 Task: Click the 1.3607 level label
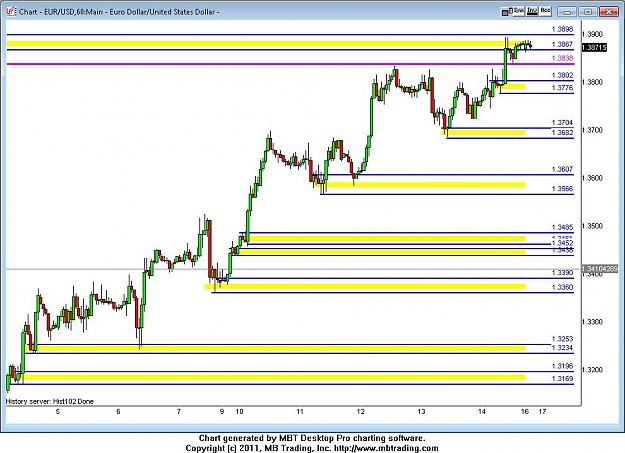tap(562, 169)
